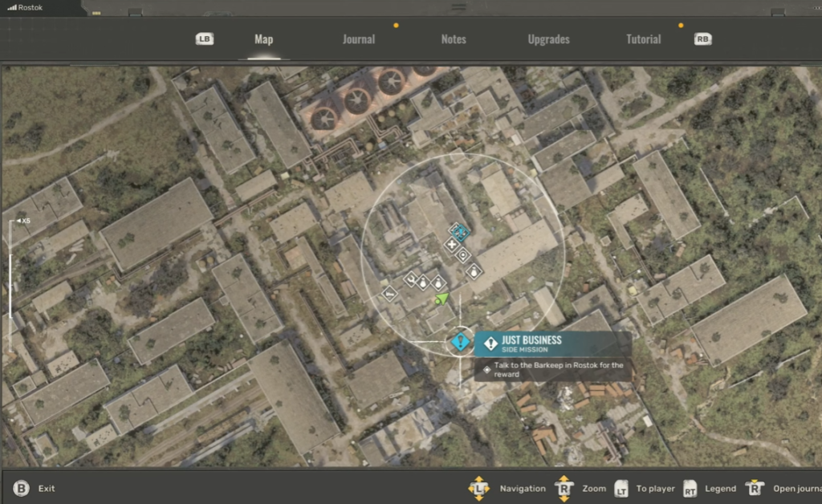This screenshot has width=822, height=504.
Task: Select the blue Just Business mission marker
Action: pyautogui.click(x=460, y=343)
